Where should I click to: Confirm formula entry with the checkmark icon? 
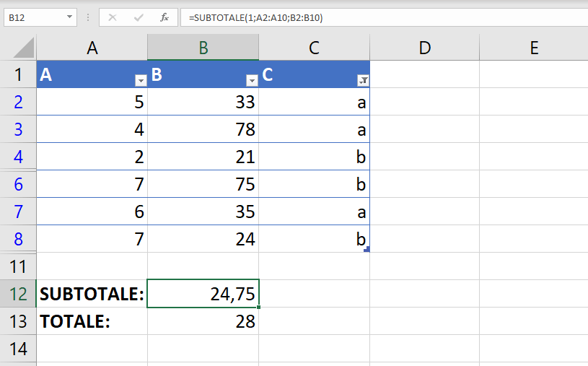click(139, 17)
